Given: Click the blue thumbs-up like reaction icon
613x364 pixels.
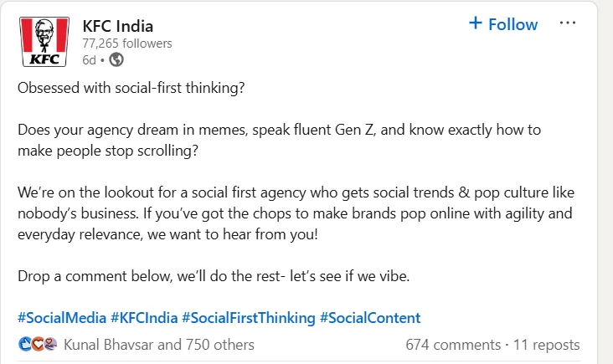Looking at the screenshot, I should point(25,344).
